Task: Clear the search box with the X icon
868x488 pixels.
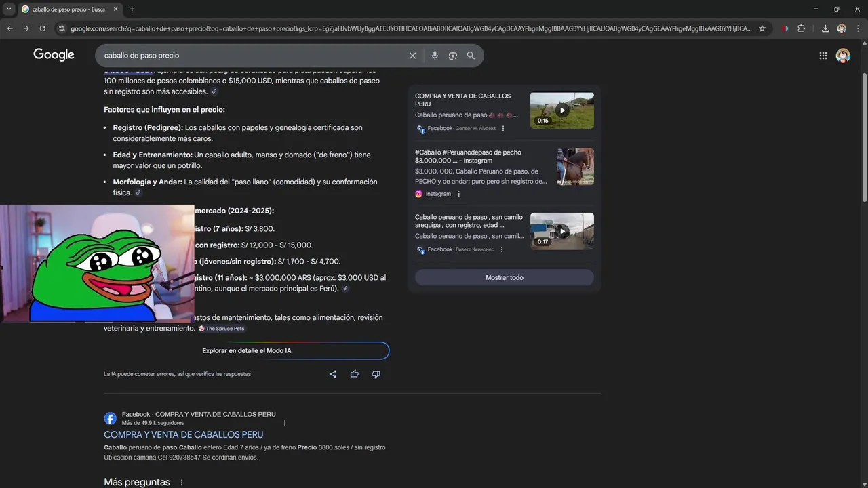Action: [x=412, y=56]
